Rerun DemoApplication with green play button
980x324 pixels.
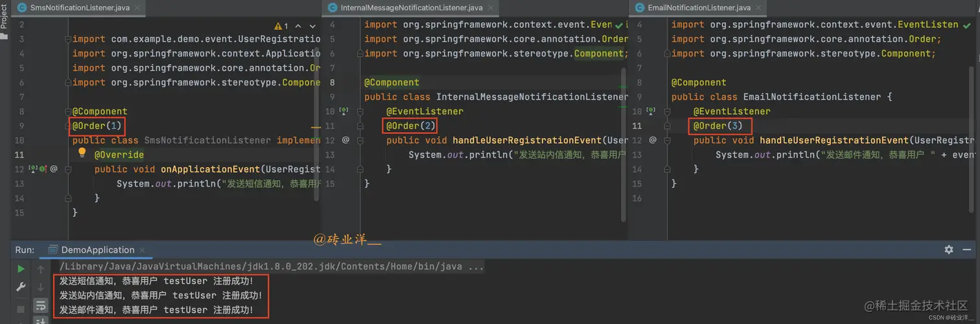point(21,268)
